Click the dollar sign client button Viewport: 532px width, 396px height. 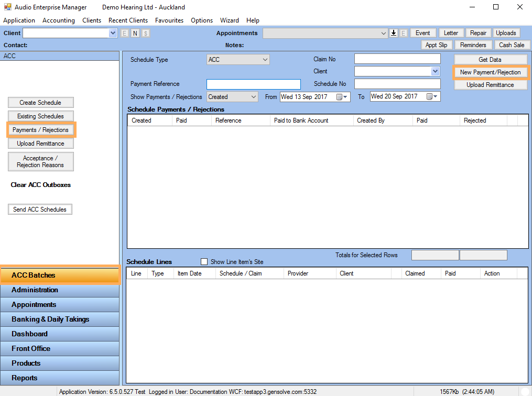[x=146, y=33]
